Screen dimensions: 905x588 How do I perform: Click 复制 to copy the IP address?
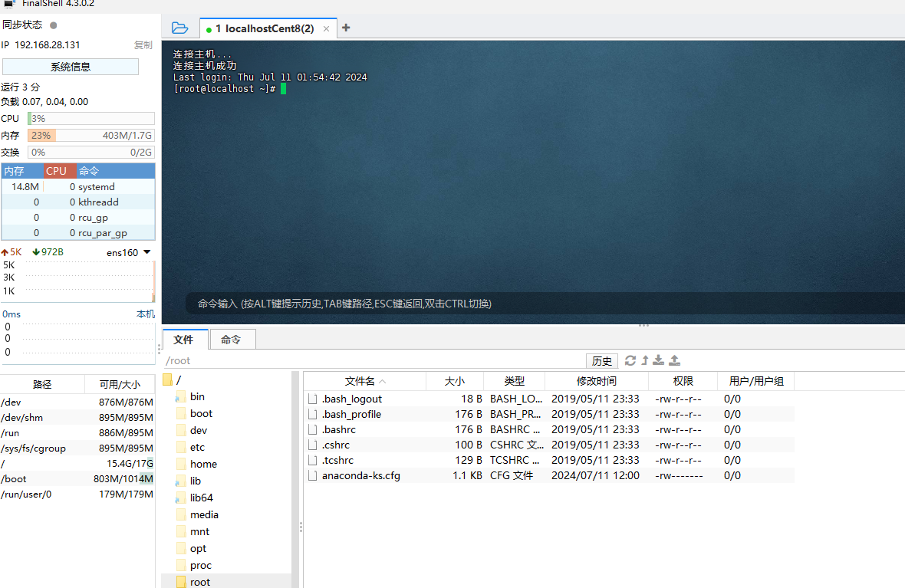[143, 45]
